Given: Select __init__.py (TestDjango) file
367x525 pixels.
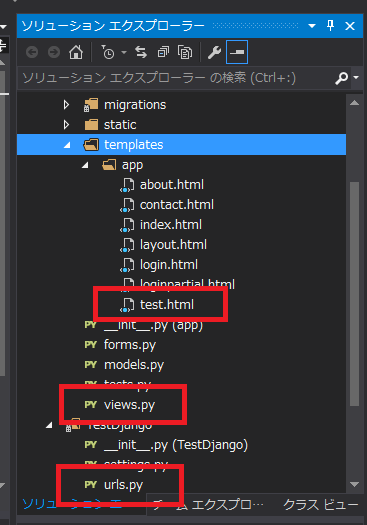Looking at the screenshot, I should click(176, 445).
